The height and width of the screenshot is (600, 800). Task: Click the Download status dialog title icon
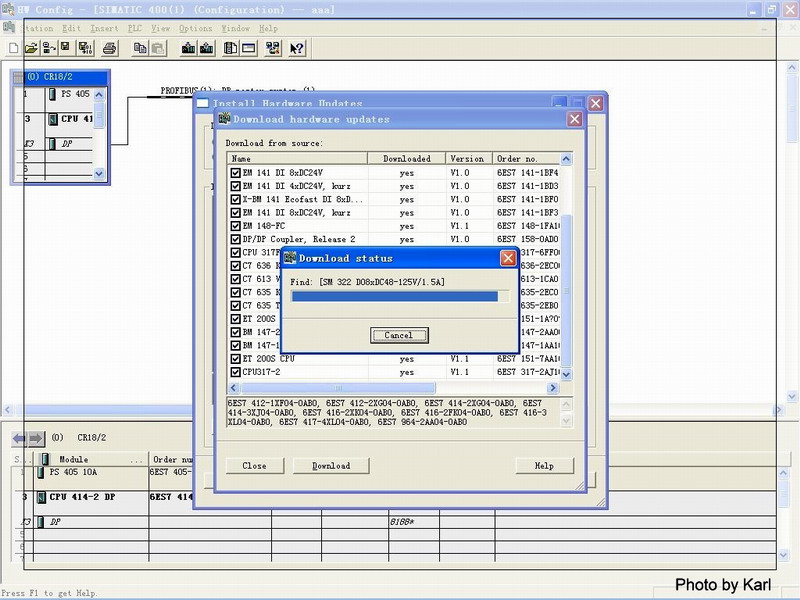point(290,258)
